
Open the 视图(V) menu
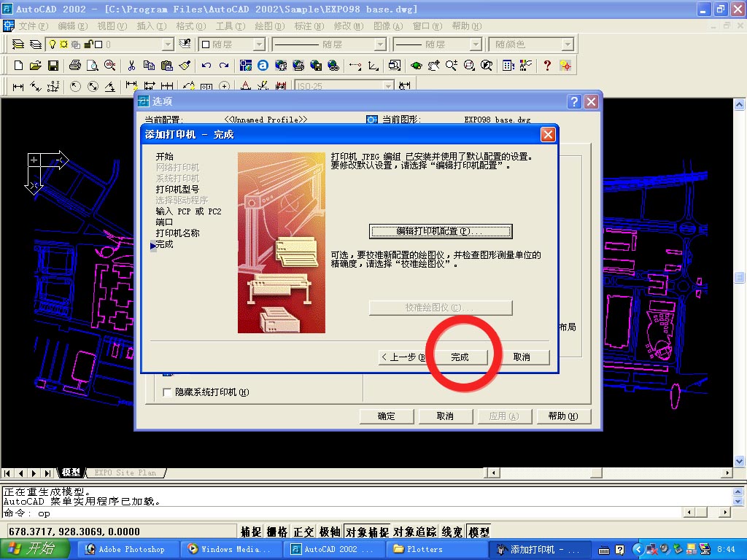click(x=112, y=26)
